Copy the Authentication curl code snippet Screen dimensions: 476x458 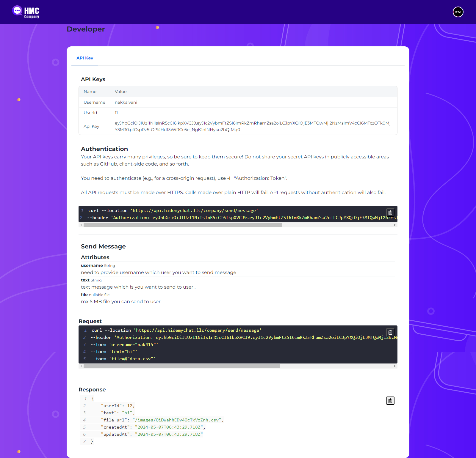point(390,213)
